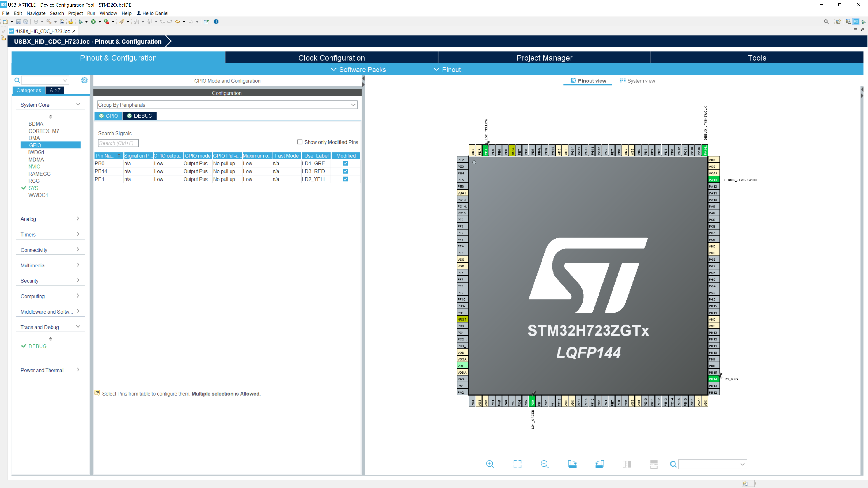Build the project with the hammer icon

coord(49,21)
